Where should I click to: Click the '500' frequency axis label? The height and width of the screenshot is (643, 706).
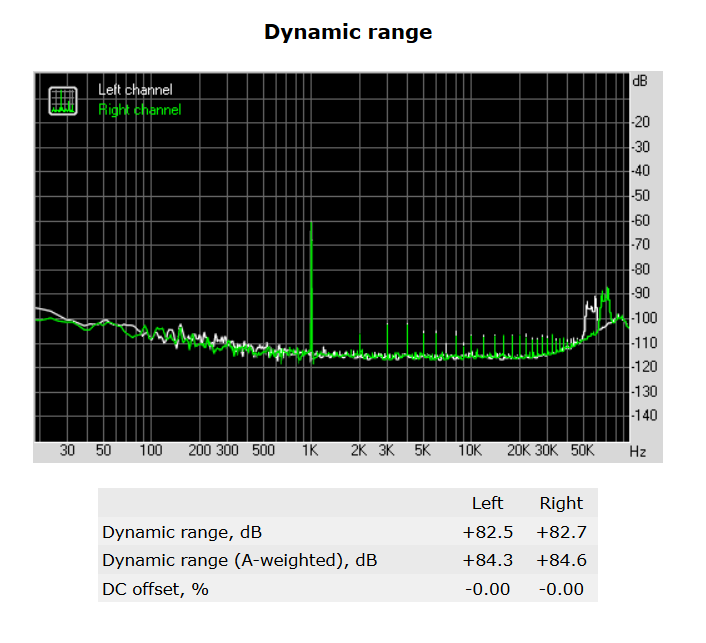pos(263,450)
